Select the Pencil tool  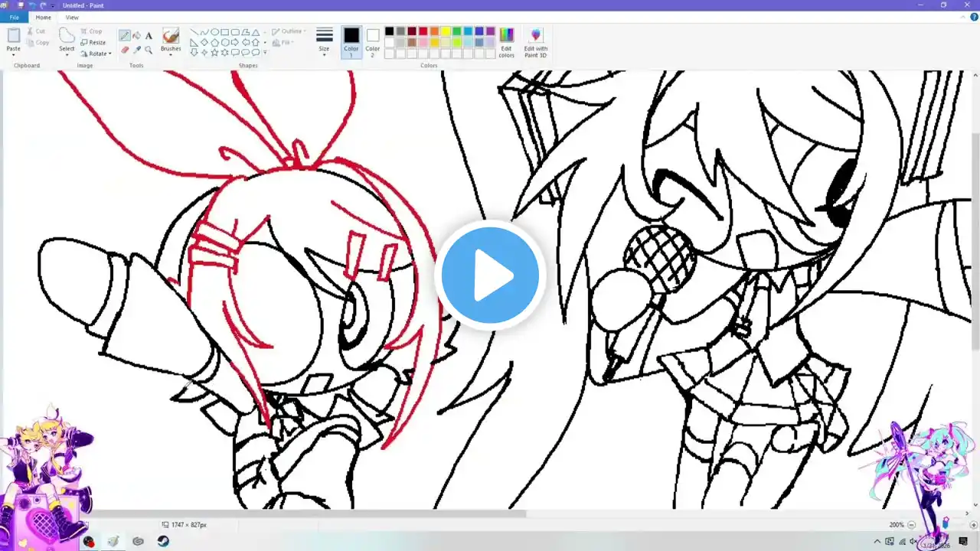(x=124, y=35)
